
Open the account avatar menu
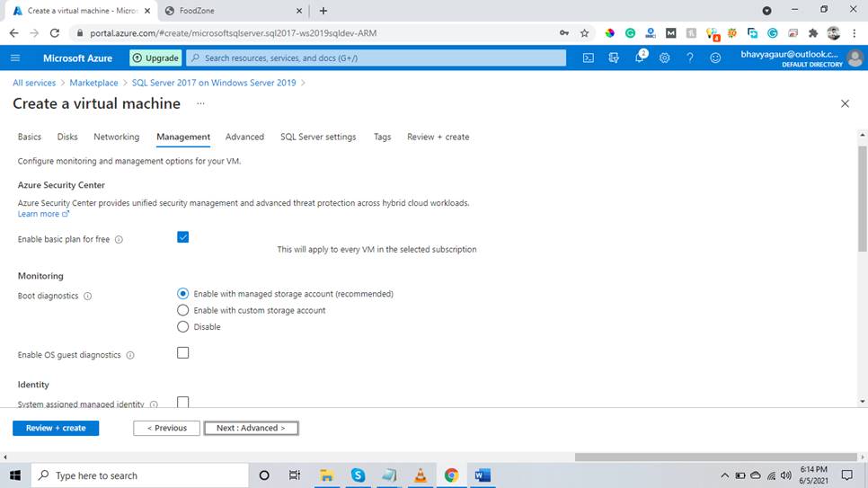[x=855, y=58]
